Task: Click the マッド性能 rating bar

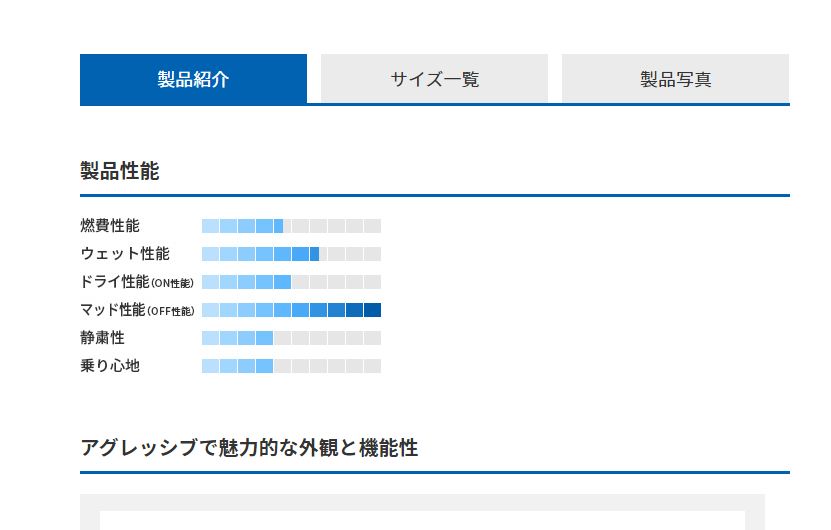Action: 291,310
